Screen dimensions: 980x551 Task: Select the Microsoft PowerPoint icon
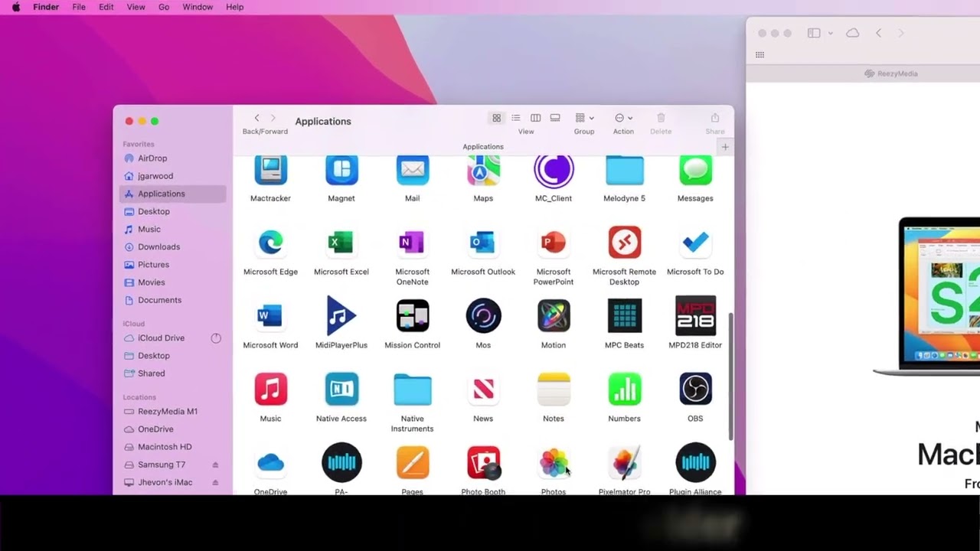[554, 243]
